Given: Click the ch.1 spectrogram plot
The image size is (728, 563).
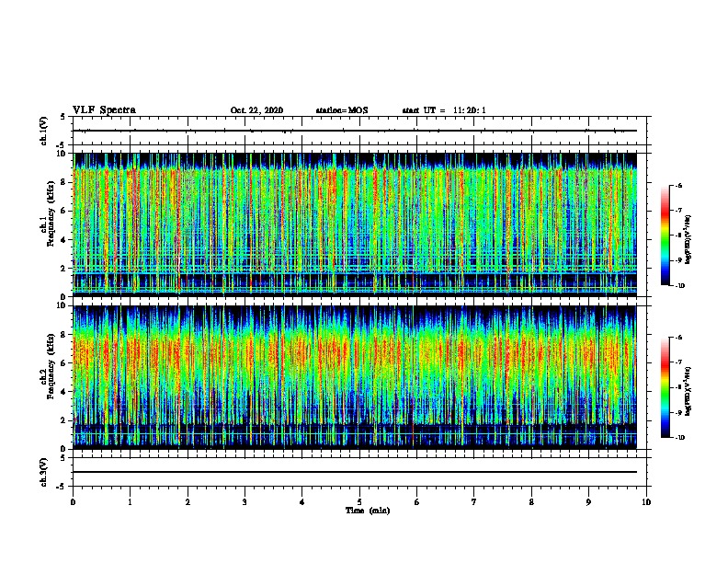Looking at the screenshot, I should pyautogui.click(x=355, y=224).
